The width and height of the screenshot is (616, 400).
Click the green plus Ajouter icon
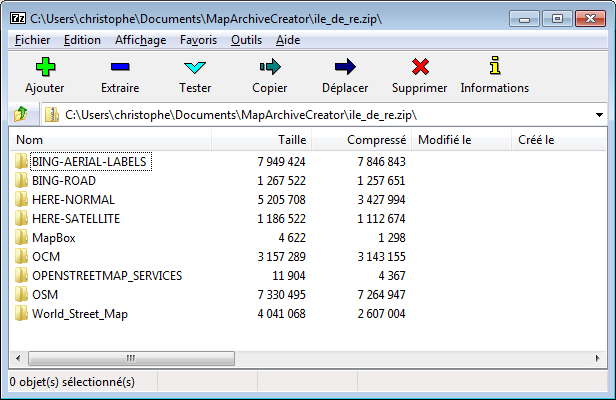(x=45, y=67)
